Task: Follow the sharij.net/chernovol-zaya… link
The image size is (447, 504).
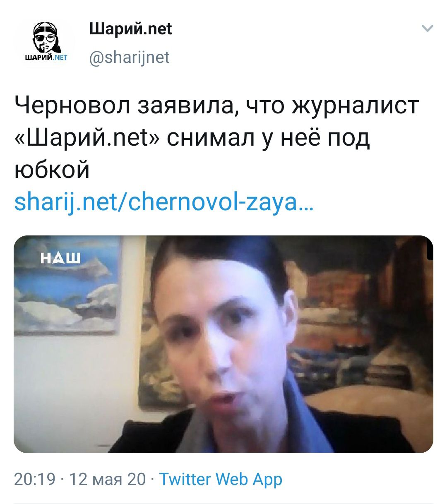Action: 164,203
